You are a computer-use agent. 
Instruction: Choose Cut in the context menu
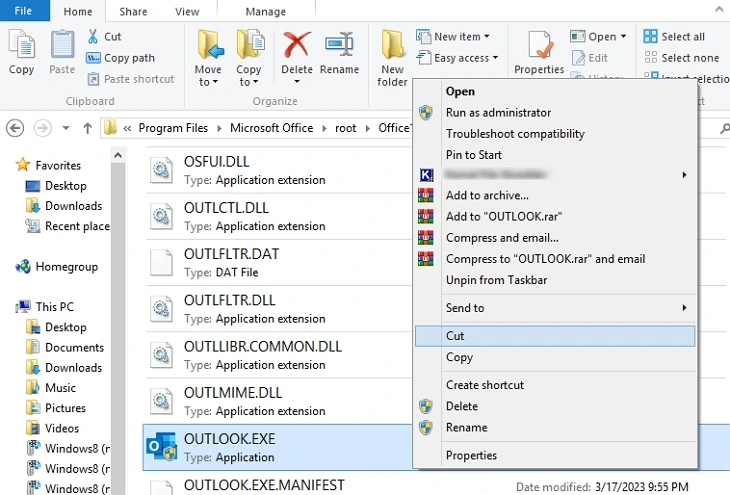tap(555, 336)
